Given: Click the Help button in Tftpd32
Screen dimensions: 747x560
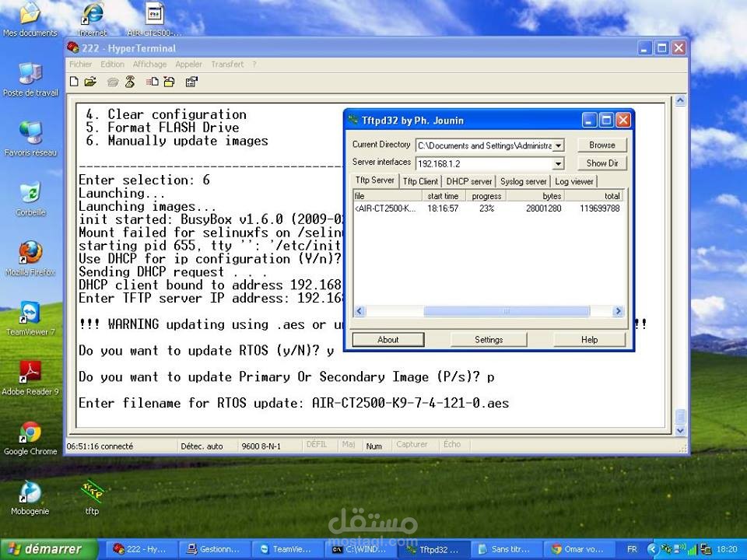Looking at the screenshot, I should [x=589, y=340].
